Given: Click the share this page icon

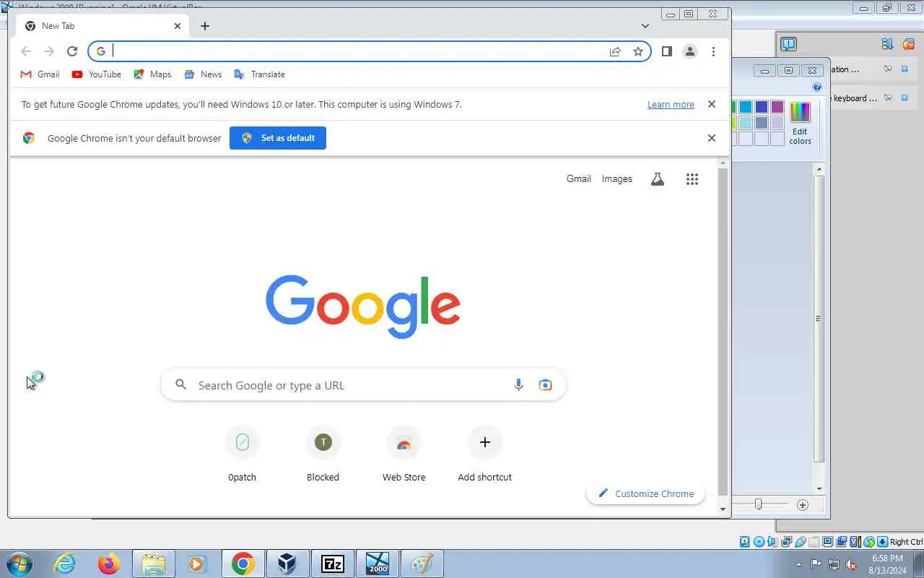Looking at the screenshot, I should tap(615, 51).
